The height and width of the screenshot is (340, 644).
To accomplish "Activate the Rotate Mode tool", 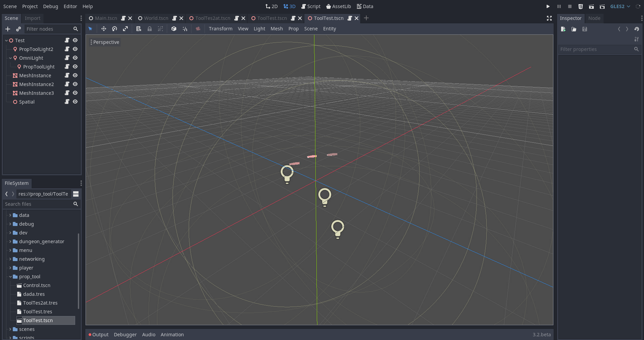I will [x=115, y=29].
